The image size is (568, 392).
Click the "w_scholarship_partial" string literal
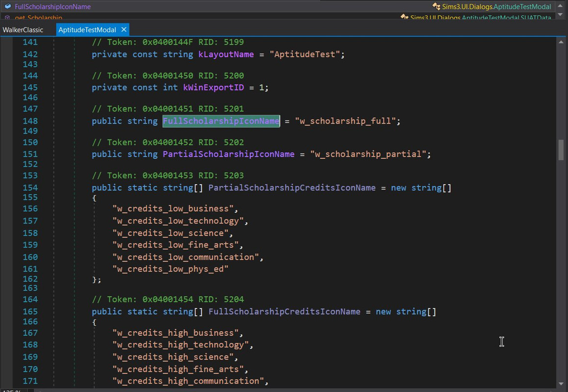pos(368,154)
